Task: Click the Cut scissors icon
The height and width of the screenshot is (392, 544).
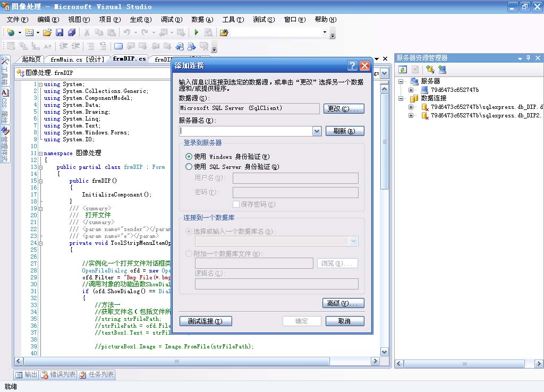Action: click(x=87, y=32)
